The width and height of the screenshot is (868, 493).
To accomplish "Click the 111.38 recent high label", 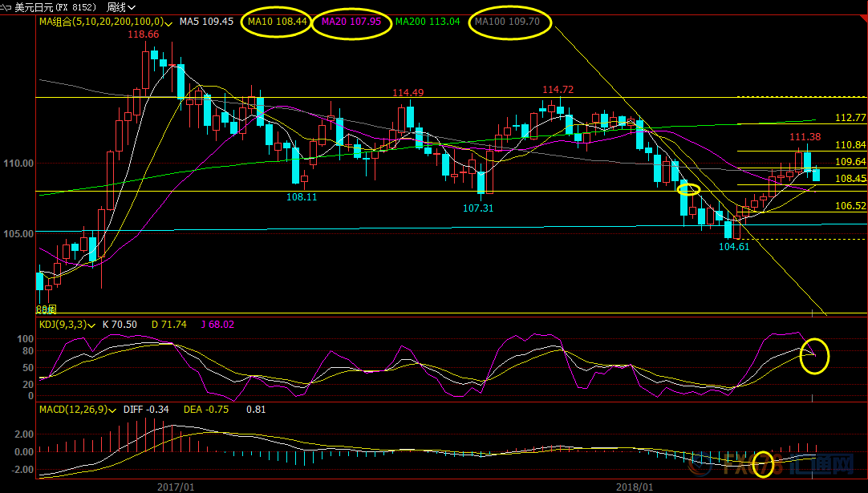I will click(805, 137).
